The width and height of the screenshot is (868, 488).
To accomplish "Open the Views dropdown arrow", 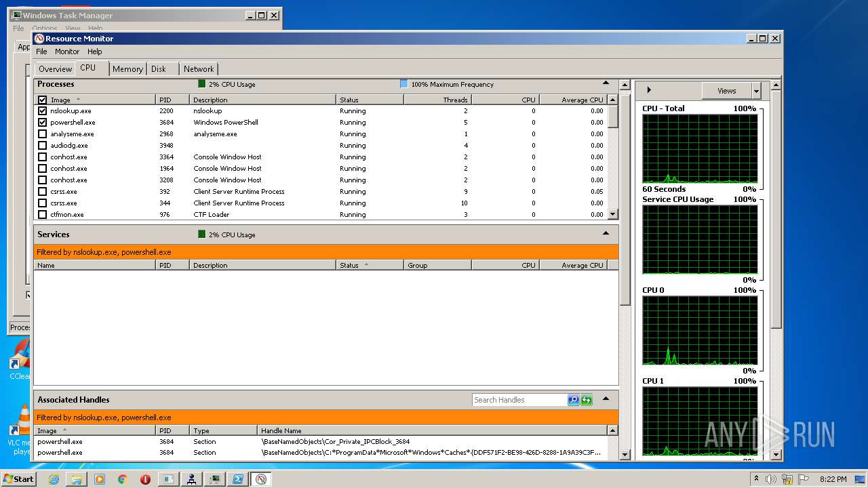I will (757, 91).
